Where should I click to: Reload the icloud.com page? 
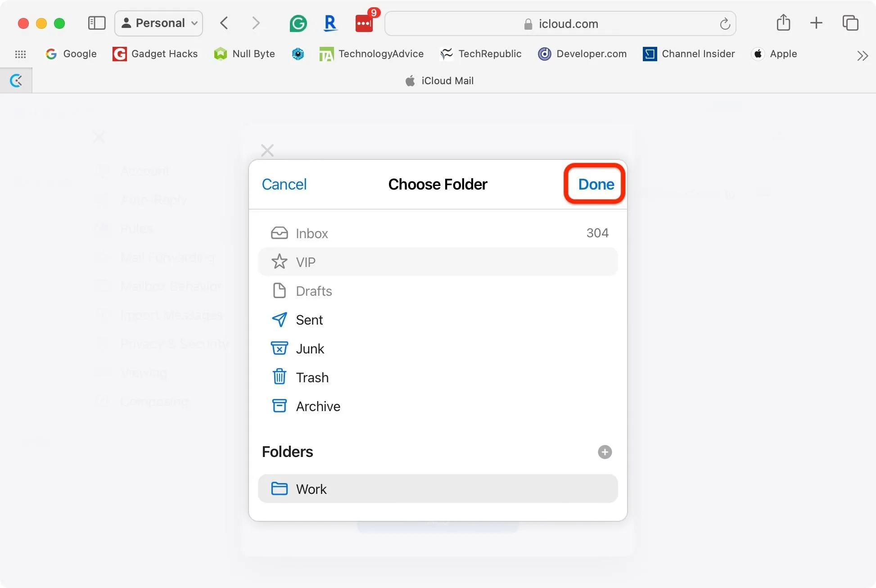[724, 23]
